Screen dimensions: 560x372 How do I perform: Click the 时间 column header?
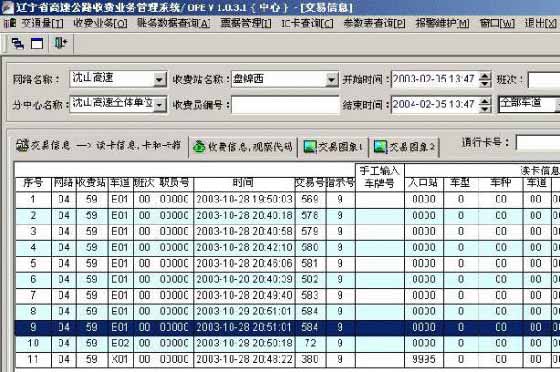pyautogui.click(x=244, y=183)
